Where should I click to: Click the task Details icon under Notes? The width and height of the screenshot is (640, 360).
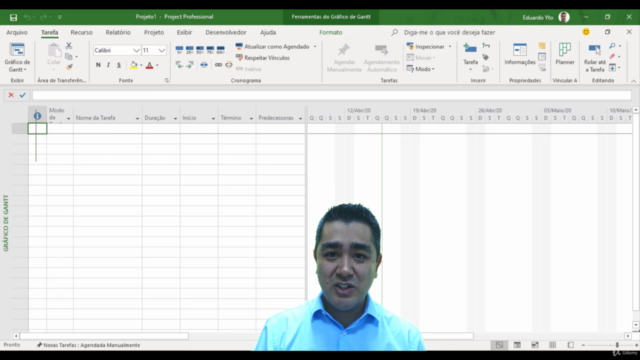point(542,57)
